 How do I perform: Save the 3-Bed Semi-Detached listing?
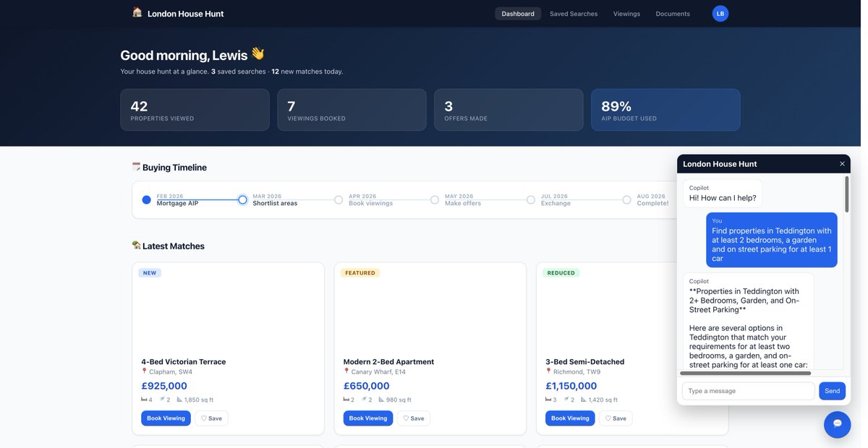[616, 418]
